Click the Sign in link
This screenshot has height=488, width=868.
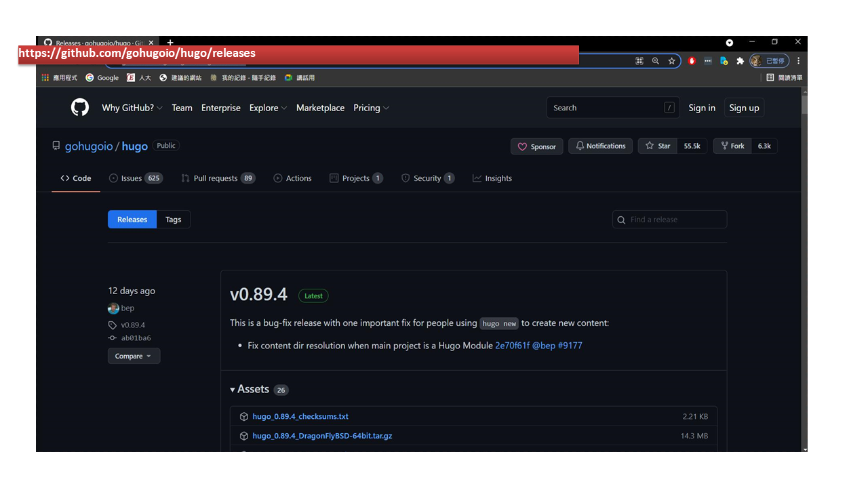[x=702, y=108]
